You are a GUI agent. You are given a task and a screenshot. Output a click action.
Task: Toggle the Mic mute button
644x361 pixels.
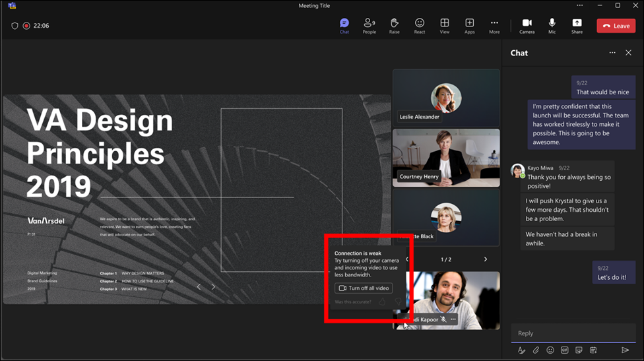[552, 25]
